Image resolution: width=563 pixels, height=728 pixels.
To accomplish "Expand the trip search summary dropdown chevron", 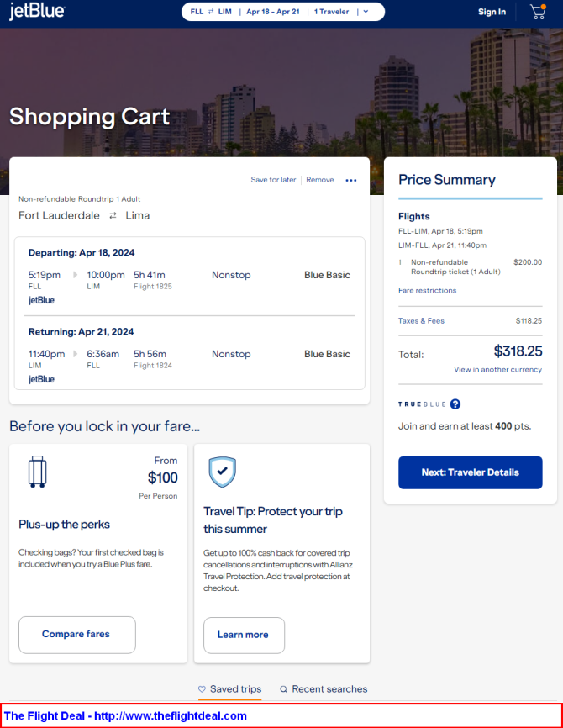I will coord(366,12).
